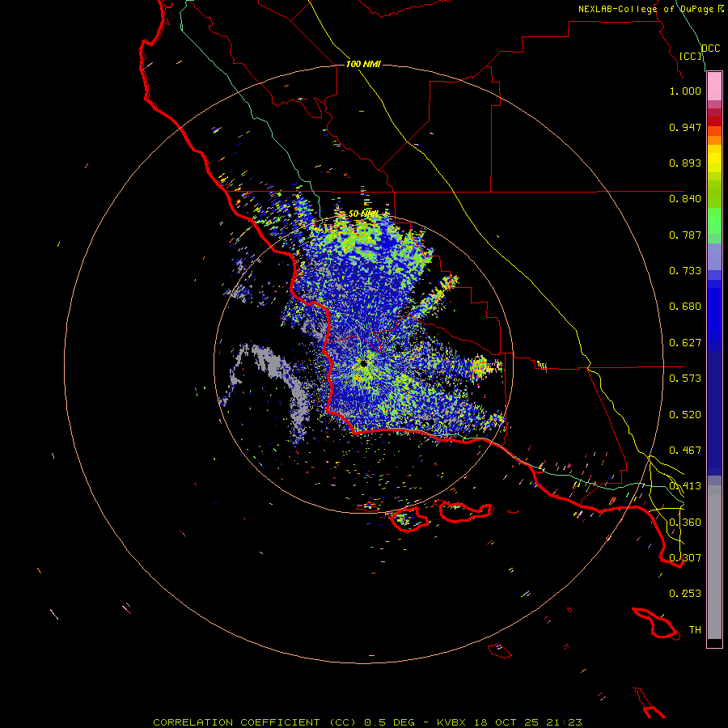Click the Correlation Coefficient KVBX caption text
728x728 pixels.
tap(367, 722)
